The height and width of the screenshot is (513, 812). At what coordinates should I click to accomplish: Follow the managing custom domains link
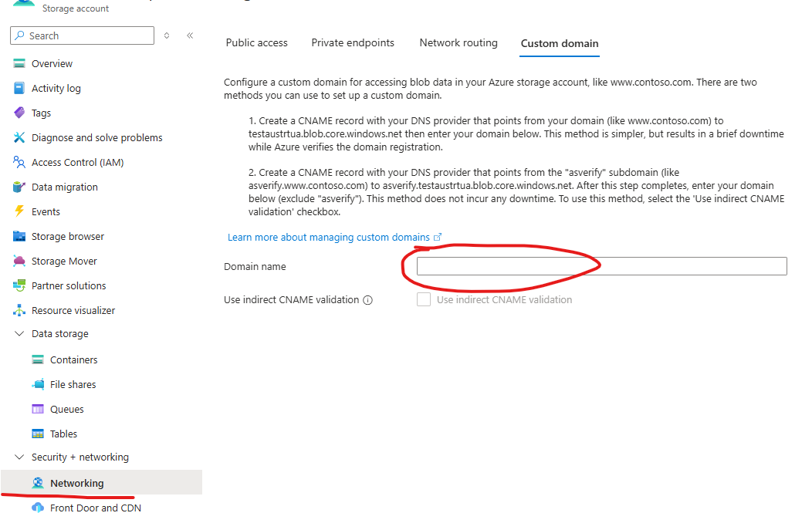[x=329, y=237]
